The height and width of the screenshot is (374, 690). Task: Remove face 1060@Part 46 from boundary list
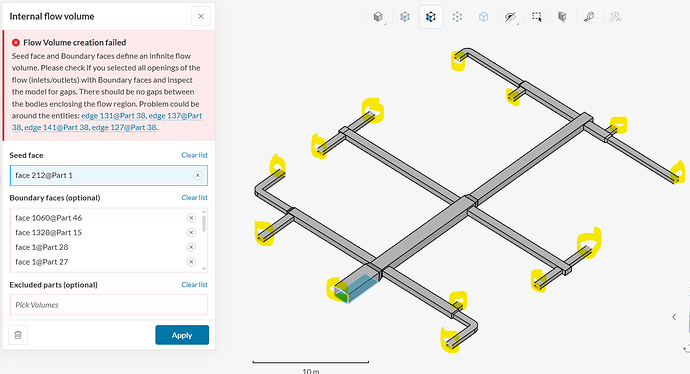[x=191, y=218]
